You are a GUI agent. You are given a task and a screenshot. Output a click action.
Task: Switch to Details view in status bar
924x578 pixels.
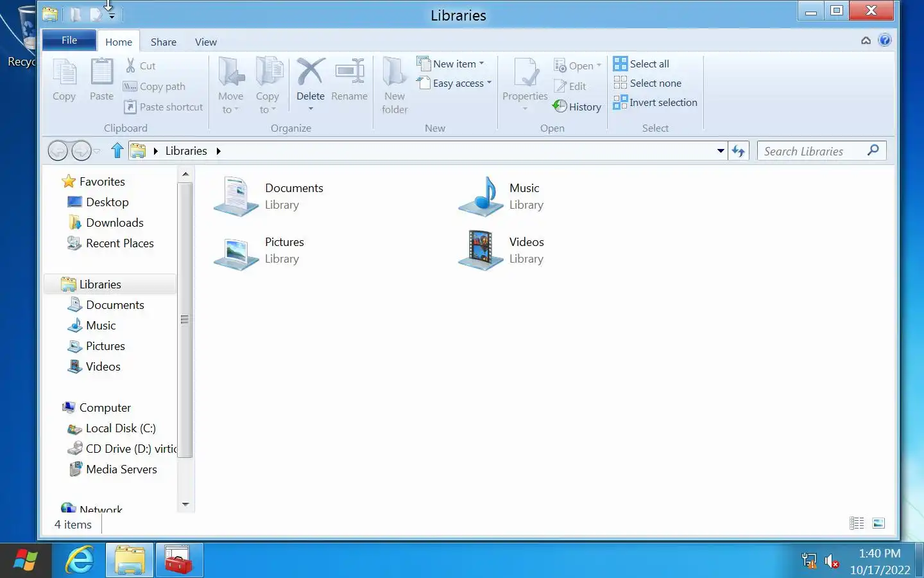pos(857,523)
